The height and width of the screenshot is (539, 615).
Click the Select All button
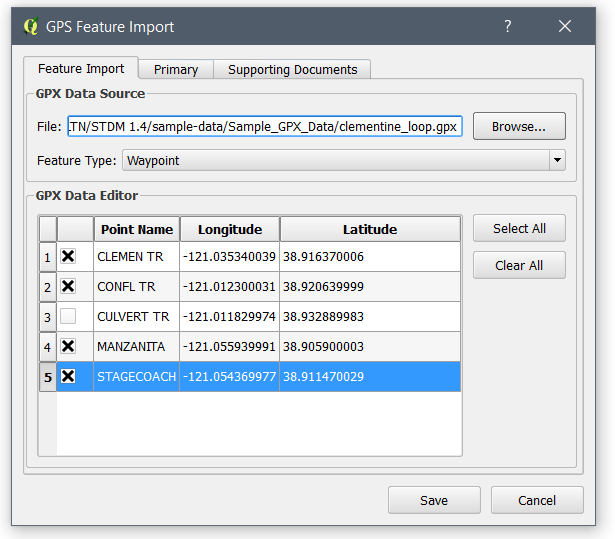[x=519, y=228]
